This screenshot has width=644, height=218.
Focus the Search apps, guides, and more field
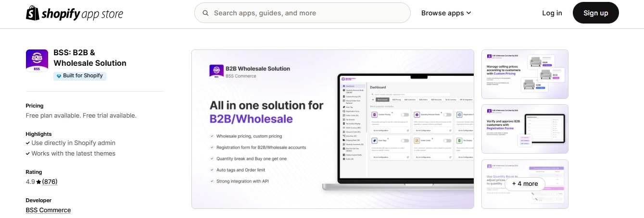tap(303, 13)
